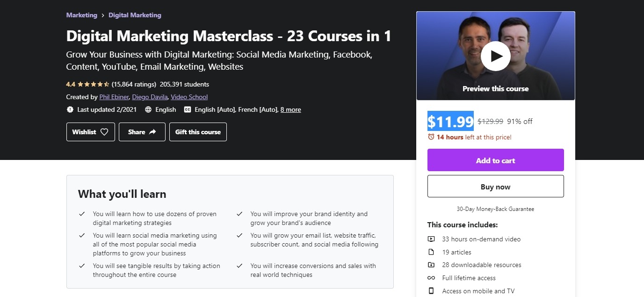The image size is (644, 297).
Task: Open the Digital Marketing breadcrumb link
Action: click(135, 15)
